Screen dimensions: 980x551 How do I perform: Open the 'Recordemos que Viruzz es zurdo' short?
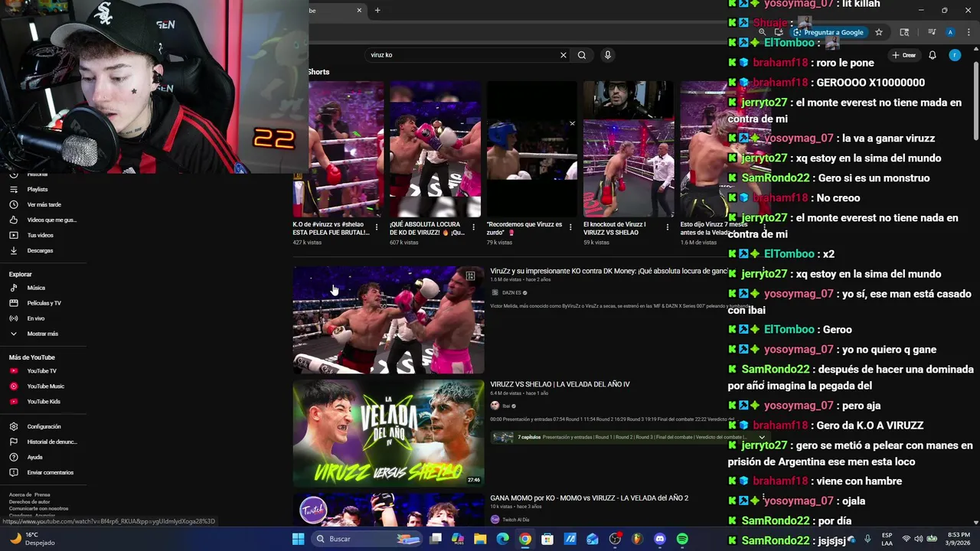pos(532,149)
